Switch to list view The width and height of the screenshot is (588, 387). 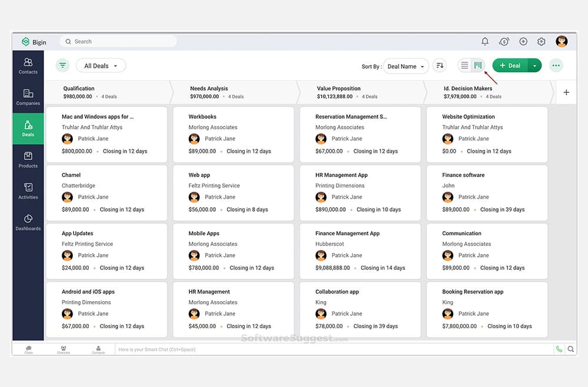point(465,66)
